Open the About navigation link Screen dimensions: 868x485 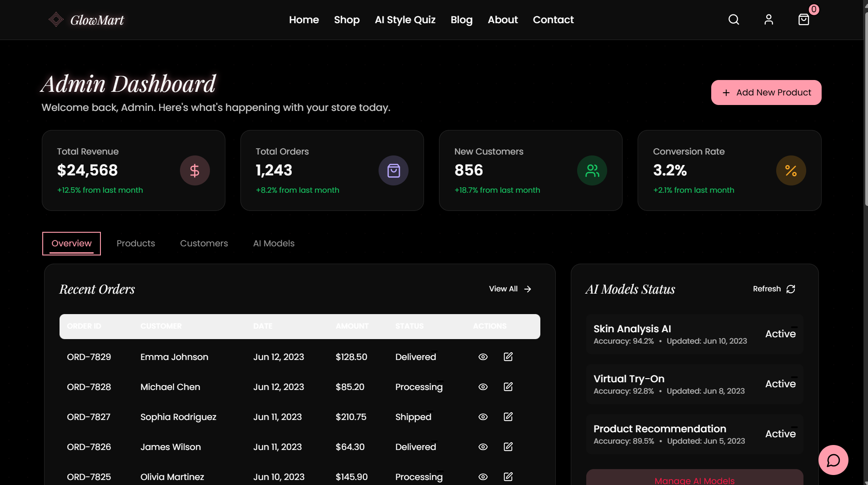tap(503, 20)
